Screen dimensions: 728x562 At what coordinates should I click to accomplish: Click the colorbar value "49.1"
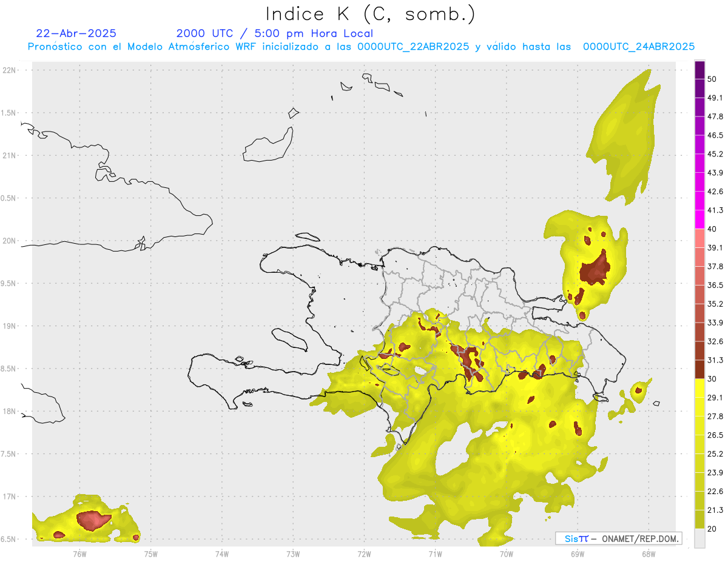pyautogui.click(x=715, y=98)
